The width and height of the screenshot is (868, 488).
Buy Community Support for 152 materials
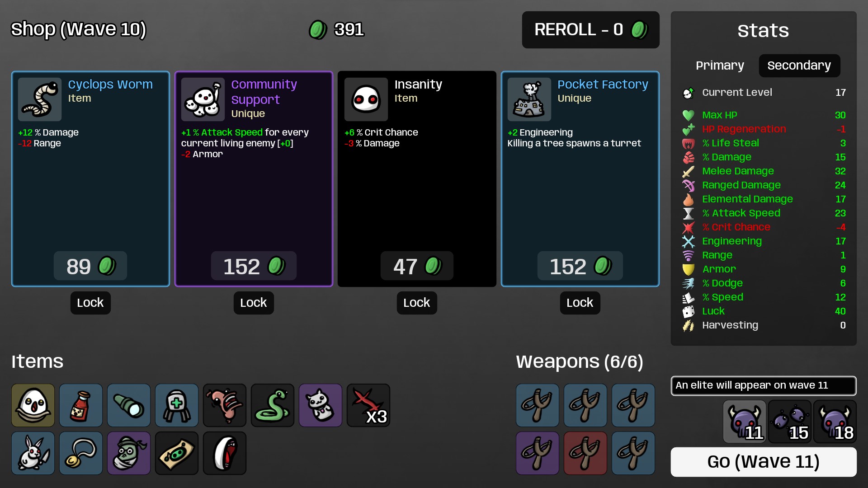click(254, 266)
